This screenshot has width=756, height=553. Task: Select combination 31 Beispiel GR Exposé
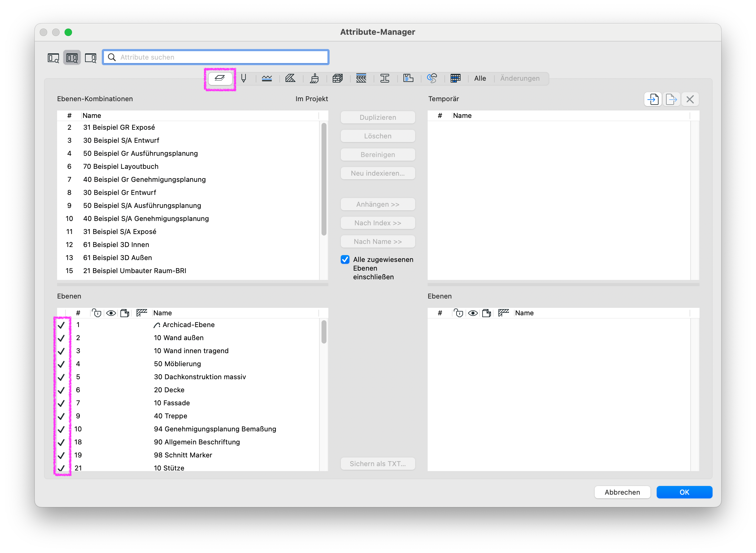pos(188,128)
